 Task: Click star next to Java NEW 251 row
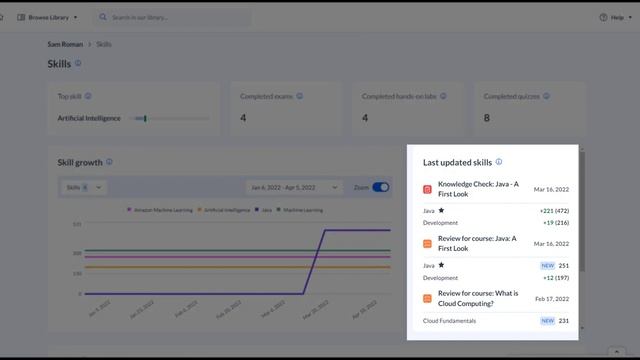tap(441, 265)
